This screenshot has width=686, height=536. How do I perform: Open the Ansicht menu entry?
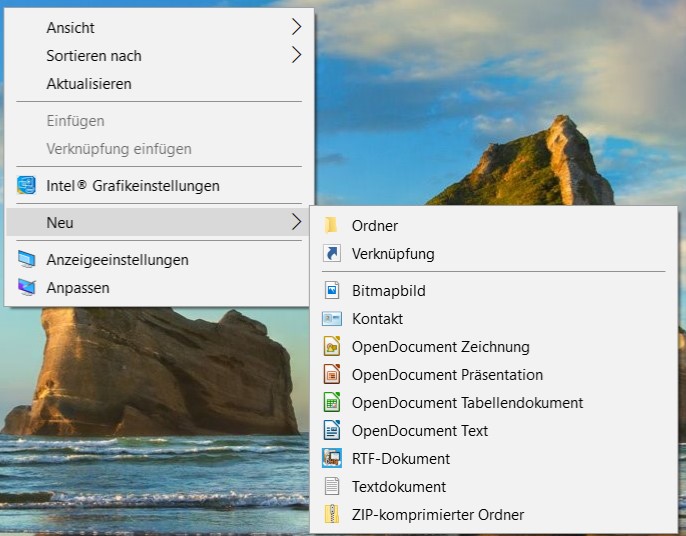(159, 28)
